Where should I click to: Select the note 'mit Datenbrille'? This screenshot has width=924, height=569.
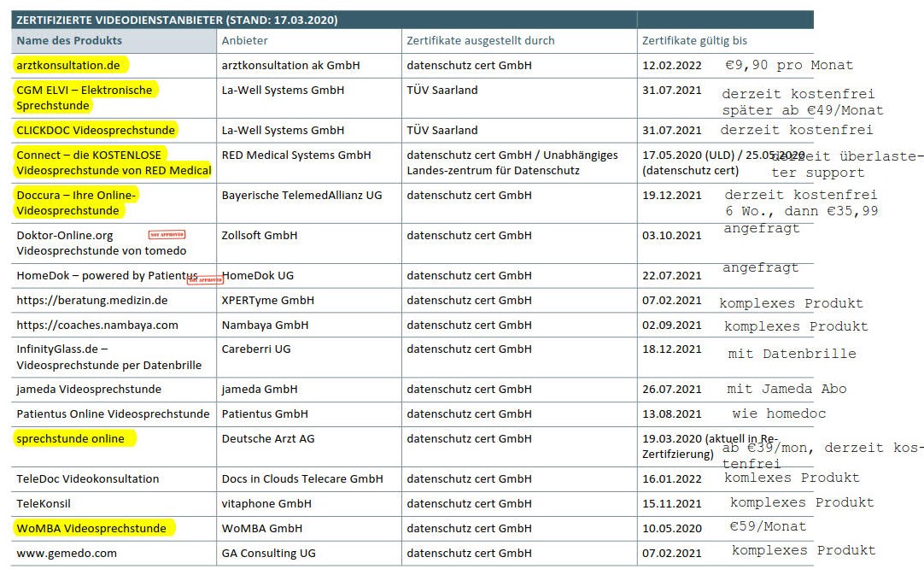(792, 354)
